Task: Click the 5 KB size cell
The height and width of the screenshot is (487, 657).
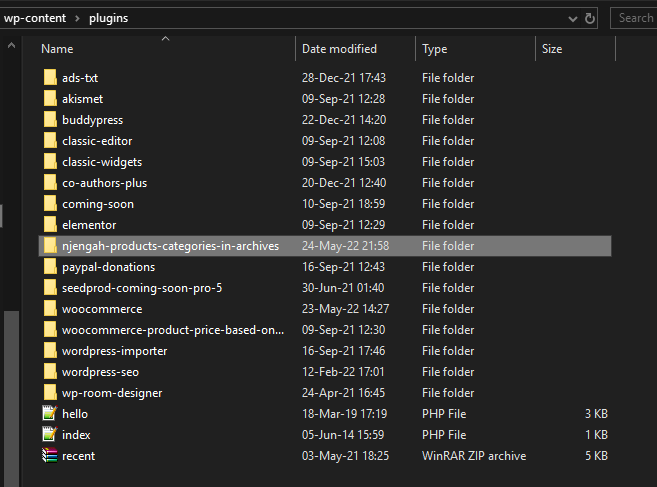Action: (596, 456)
